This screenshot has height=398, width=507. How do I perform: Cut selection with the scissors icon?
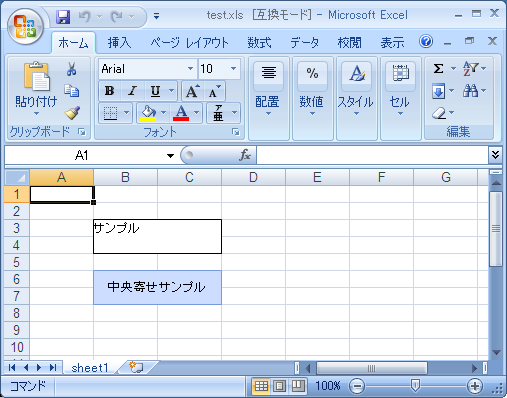71,69
